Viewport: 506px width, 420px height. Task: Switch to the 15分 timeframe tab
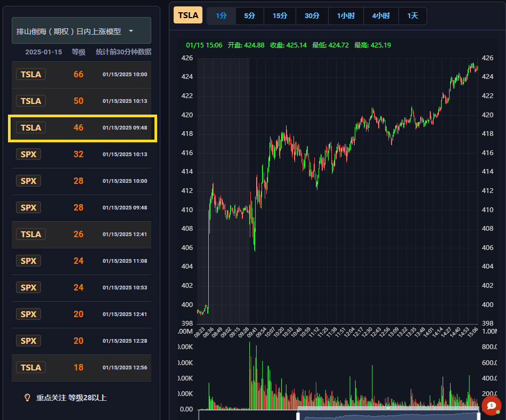tap(280, 16)
